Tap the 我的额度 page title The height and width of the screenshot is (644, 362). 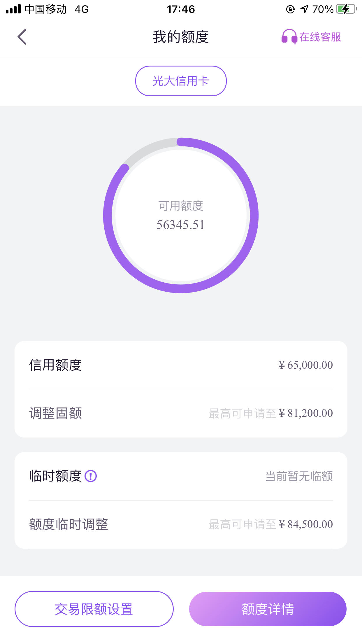[181, 37]
